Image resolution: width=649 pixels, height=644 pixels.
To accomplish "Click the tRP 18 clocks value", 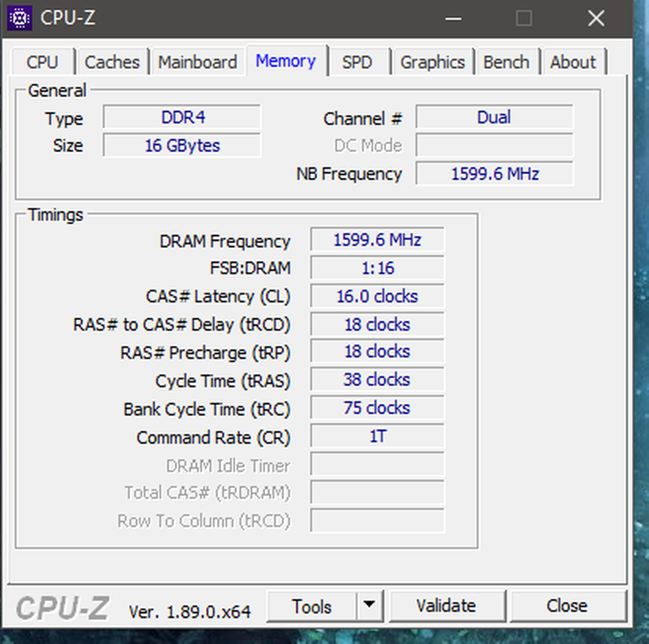I will pyautogui.click(x=378, y=352).
